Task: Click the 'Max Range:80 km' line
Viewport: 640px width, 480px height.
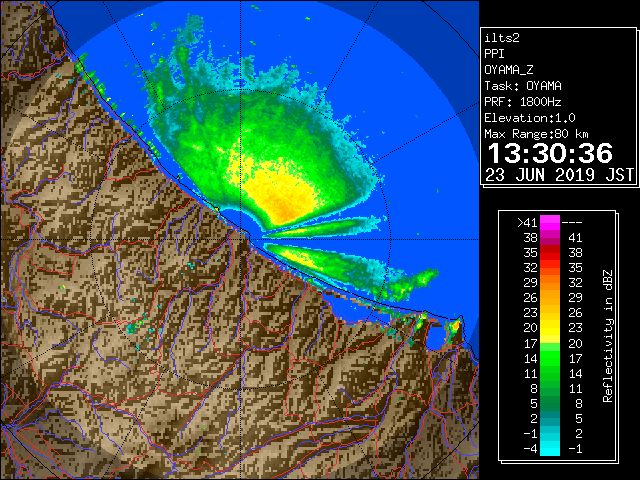Action: pos(536,134)
